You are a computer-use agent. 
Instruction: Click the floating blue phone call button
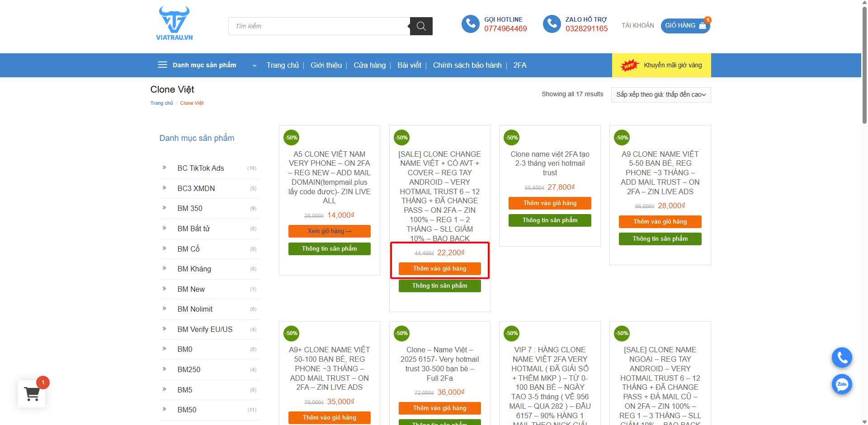842,358
